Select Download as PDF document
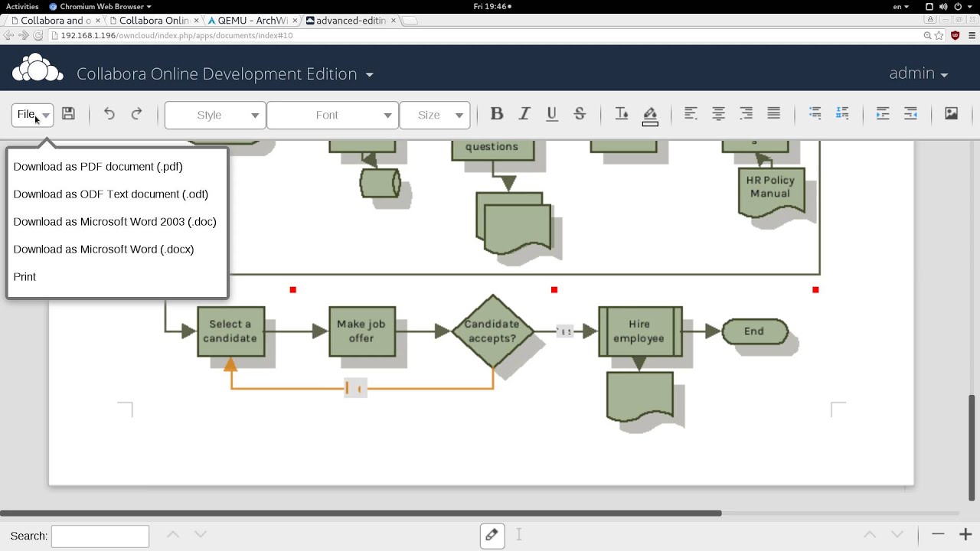The height and width of the screenshot is (551, 980). click(x=98, y=167)
